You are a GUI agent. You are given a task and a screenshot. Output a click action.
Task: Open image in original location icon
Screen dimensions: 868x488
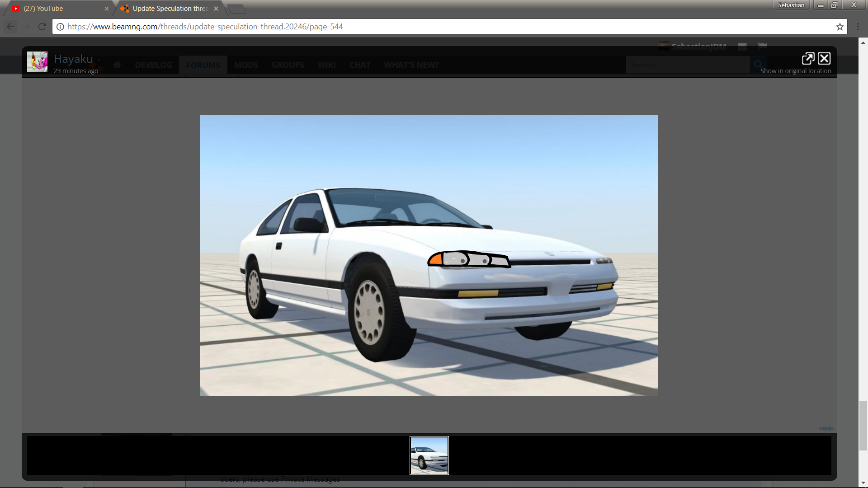click(x=808, y=58)
